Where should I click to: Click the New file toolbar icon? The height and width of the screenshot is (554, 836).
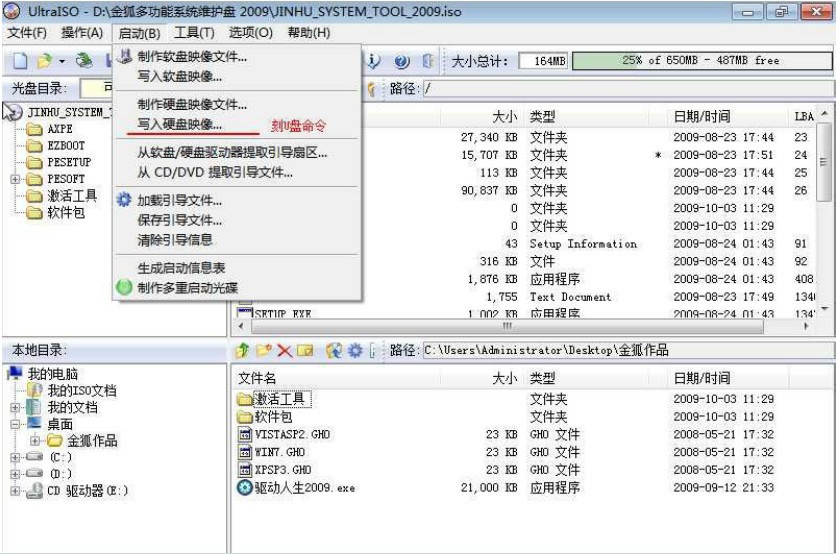pyautogui.click(x=20, y=61)
